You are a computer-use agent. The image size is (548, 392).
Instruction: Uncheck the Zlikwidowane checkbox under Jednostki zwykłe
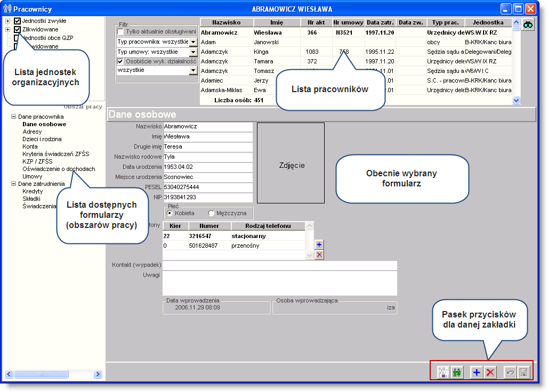17,29
